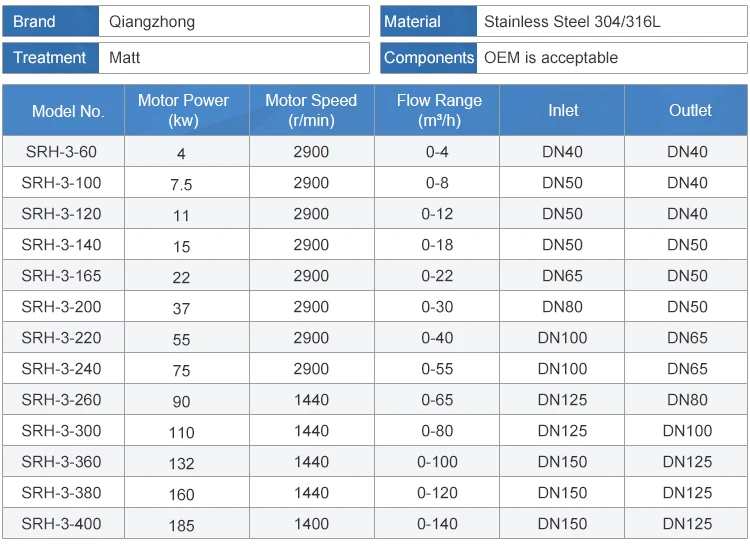Click the Motor Speed (r/min) header

312,111
